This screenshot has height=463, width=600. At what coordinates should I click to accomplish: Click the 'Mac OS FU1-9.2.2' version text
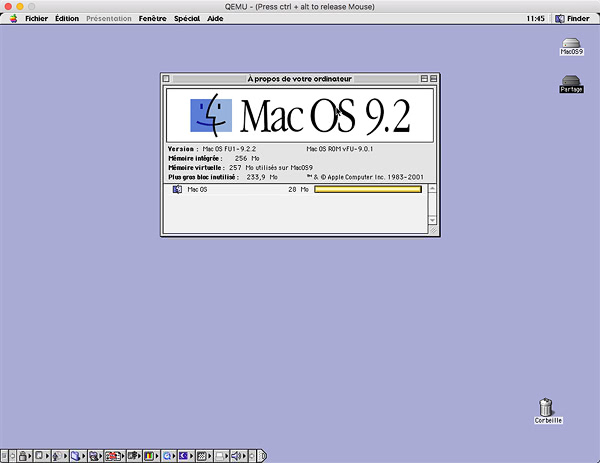[x=229, y=149]
